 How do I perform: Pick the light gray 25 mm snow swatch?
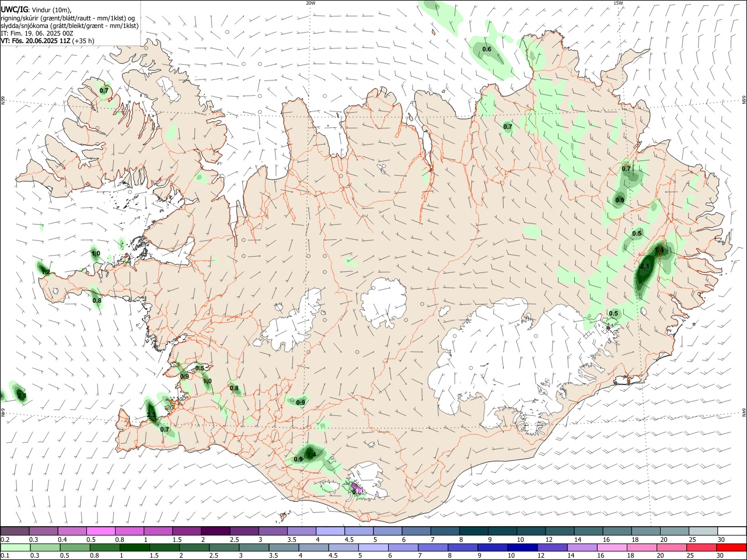[703, 531]
